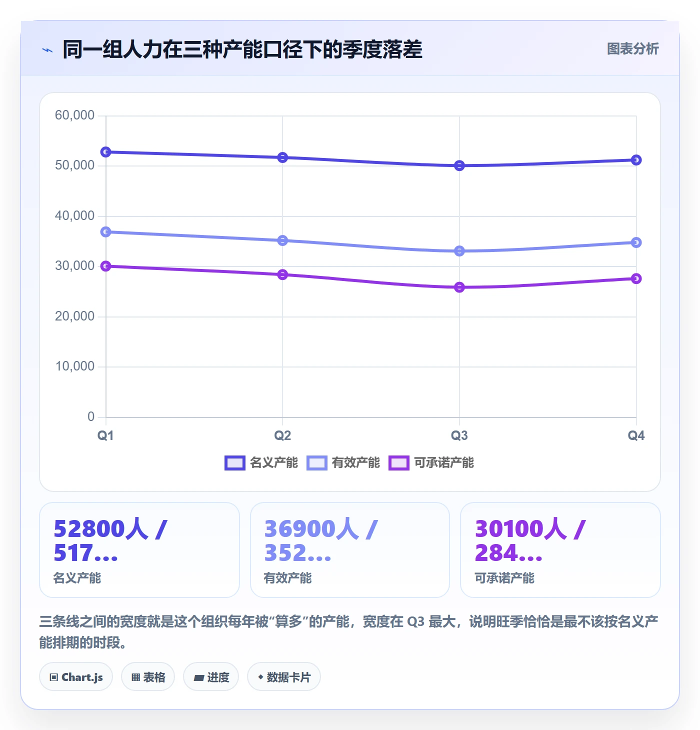Image resolution: width=700 pixels, height=730 pixels.
Task: Click the 30100人 / 284… stat value
Action: [530, 541]
